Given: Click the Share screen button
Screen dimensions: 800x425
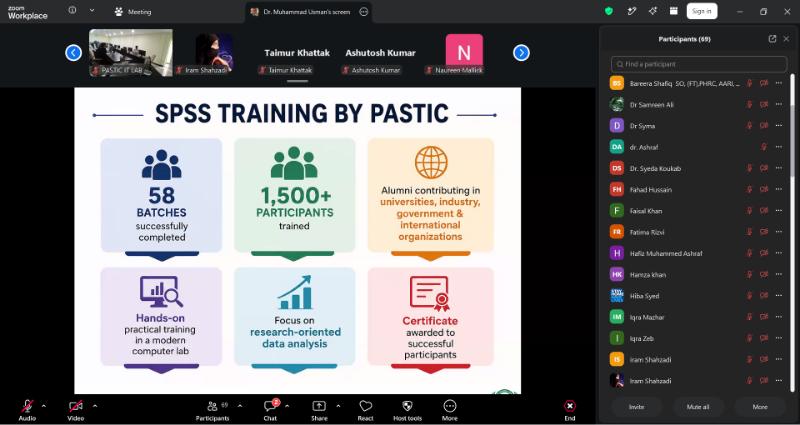Looking at the screenshot, I should [x=319, y=410].
